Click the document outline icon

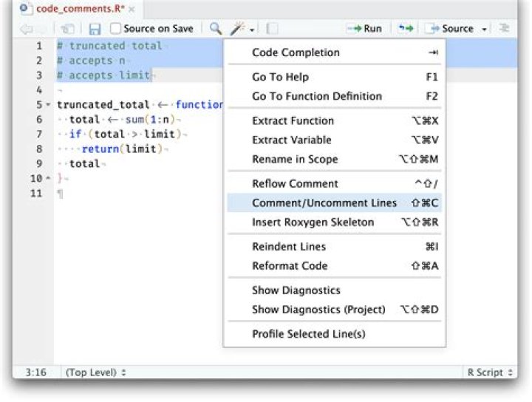point(504,28)
